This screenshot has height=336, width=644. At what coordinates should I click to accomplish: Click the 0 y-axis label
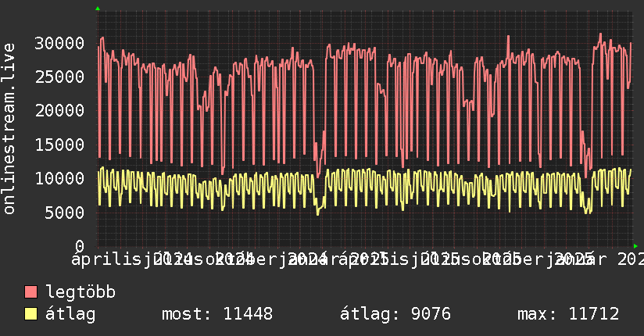click(x=80, y=246)
